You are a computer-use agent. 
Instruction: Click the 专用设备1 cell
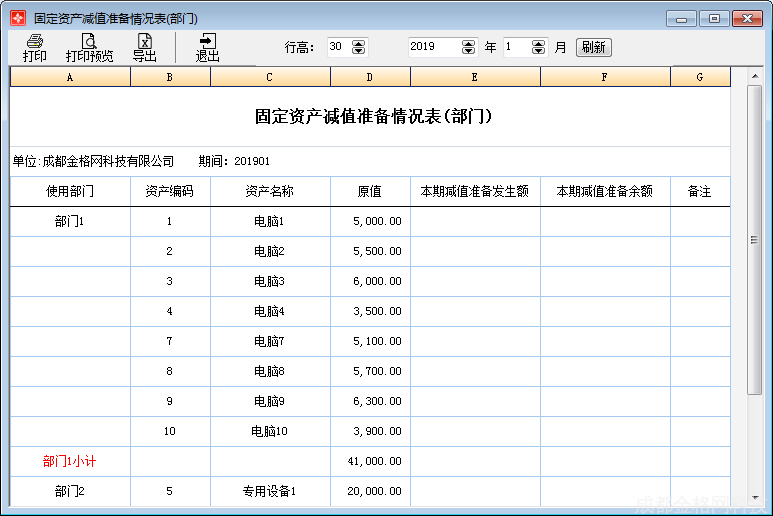point(270,491)
